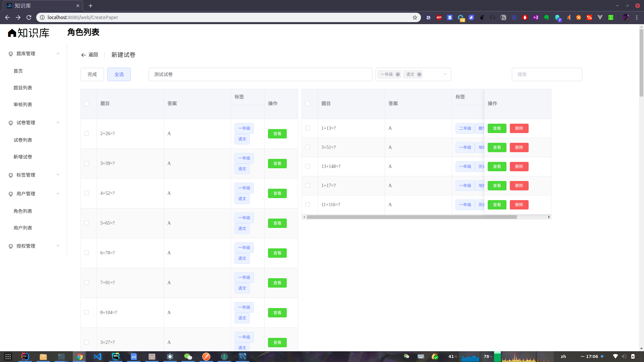644x362 pixels.
Task: Delete the 3+51=? question with 删除
Action: (519, 147)
